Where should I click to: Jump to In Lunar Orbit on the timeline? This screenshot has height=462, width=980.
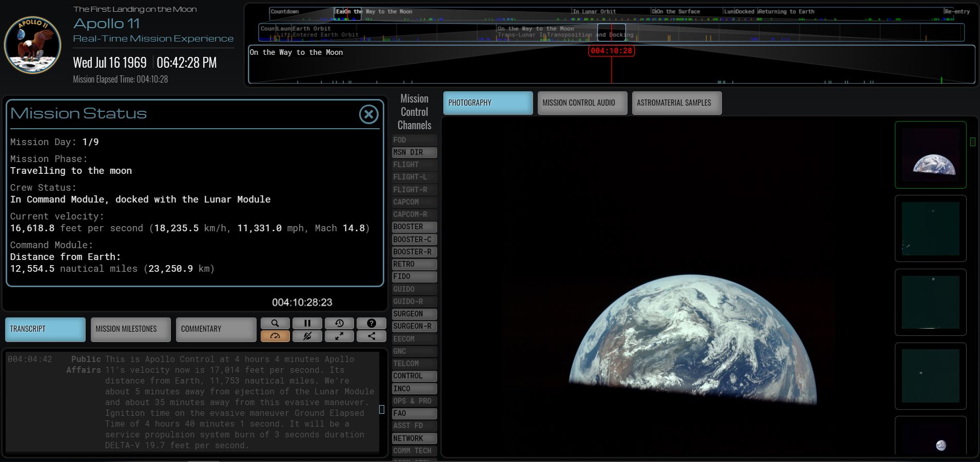pos(594,11)
